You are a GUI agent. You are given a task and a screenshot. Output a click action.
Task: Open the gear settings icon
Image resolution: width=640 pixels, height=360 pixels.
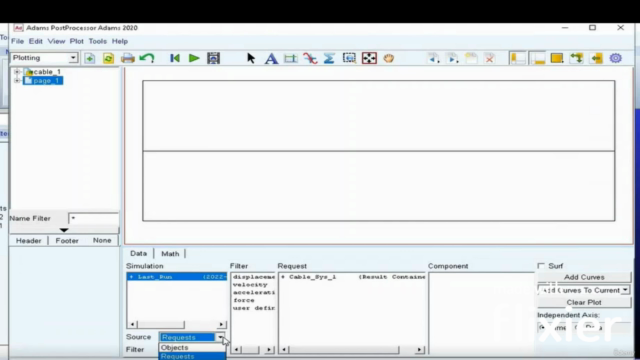616,58
